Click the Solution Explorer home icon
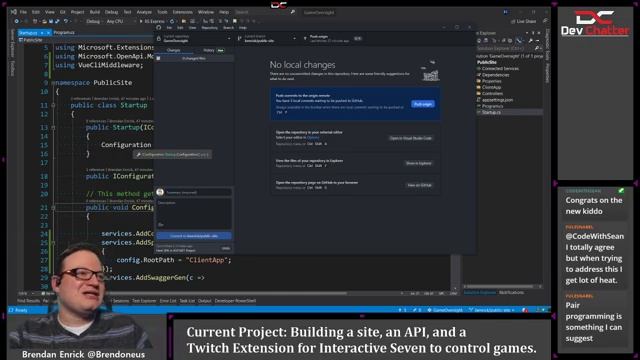Image resolution: width=640 pixels, height=360 pixels. (x=479, y=41)
